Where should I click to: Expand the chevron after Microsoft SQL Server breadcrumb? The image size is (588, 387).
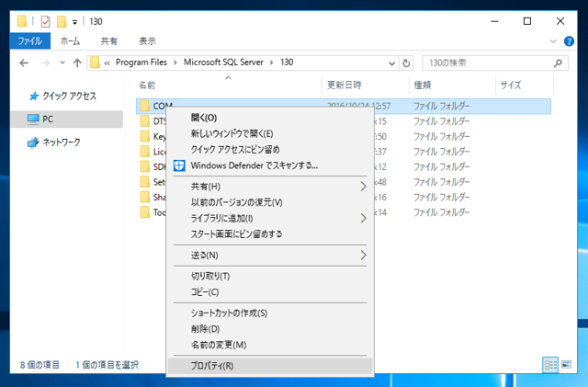click(x=272, y=63)
